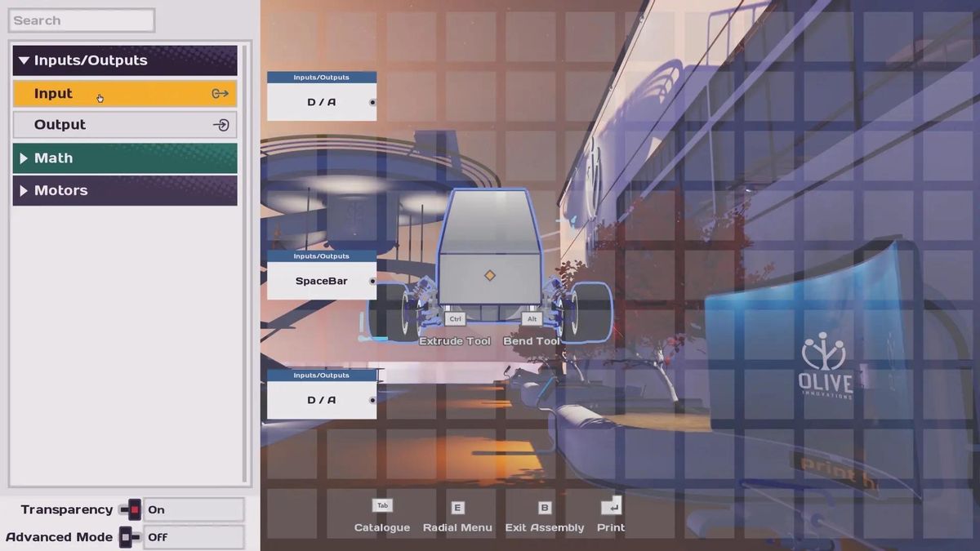980x551 pixels.
Task: Select the Output list item
Action: pos(114,125)
